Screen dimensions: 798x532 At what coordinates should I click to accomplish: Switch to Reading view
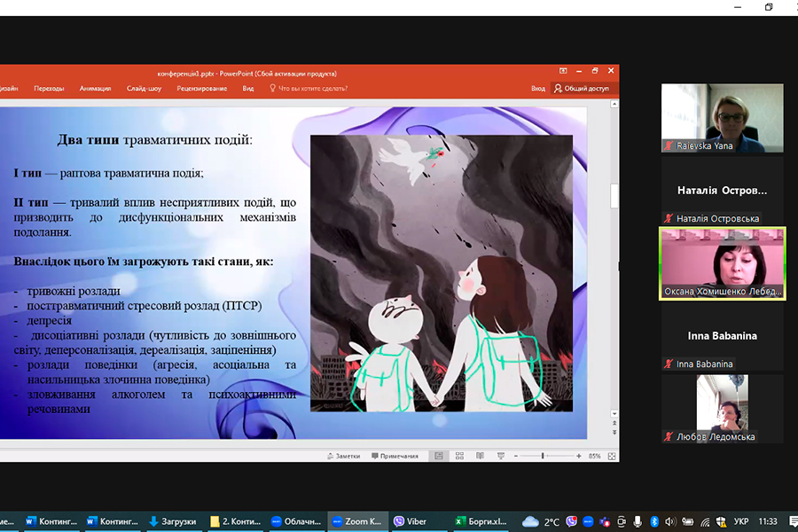point(479,456)
